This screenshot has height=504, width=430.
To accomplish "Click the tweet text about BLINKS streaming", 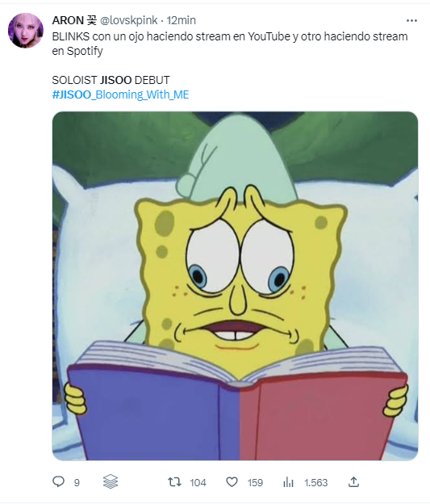I will click(x=230, y=44).
